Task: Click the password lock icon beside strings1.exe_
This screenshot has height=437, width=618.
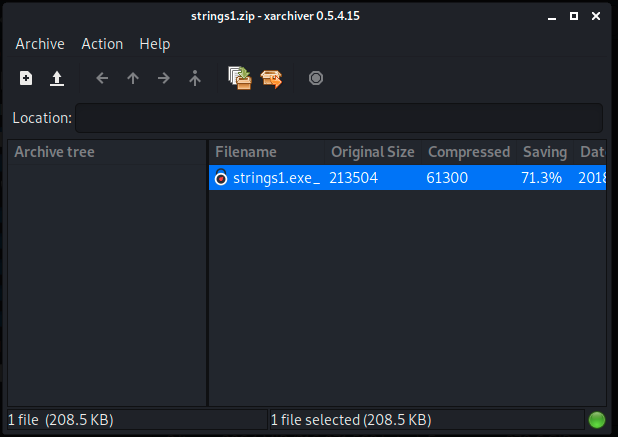Action: 221,177
